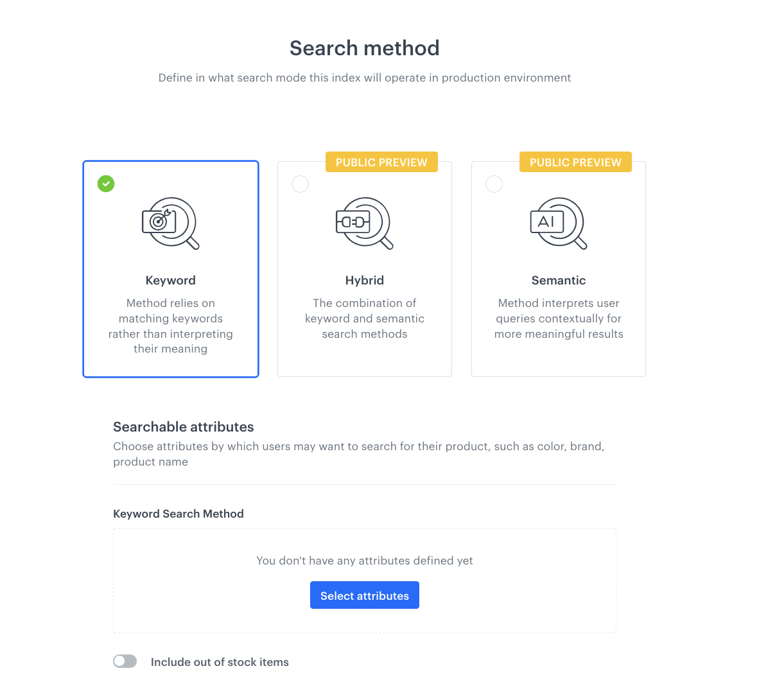Click the toggle knob for out of stock items
This screenshot has width=768, height=700.
tap(120, 661)
